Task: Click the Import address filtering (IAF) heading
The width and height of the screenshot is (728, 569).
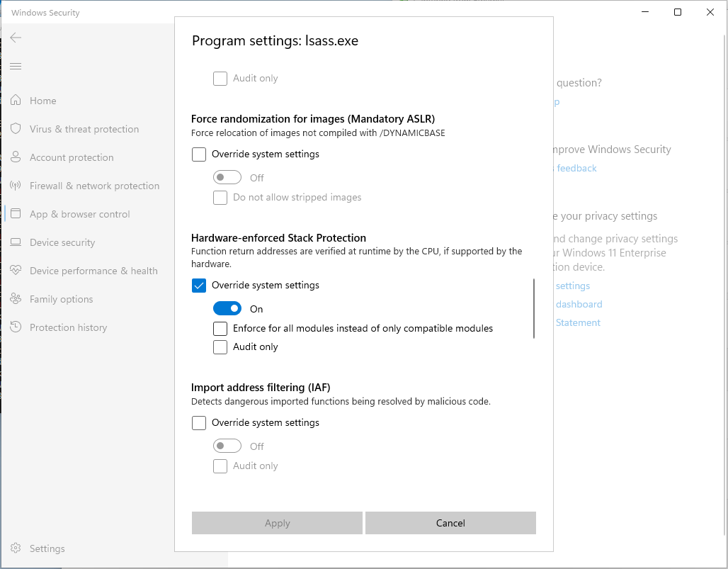Action: pyautogui.click(x=261, y=388)
